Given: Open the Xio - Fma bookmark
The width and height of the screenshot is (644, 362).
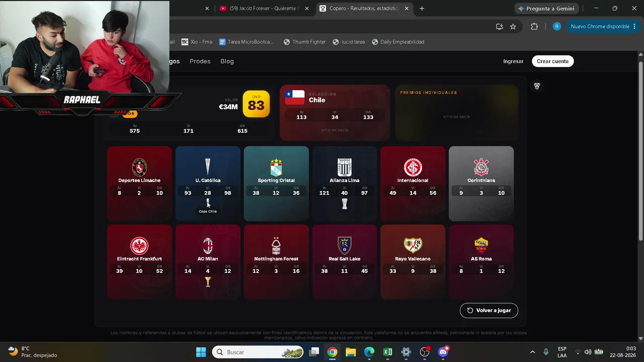Looking at the screenshot, I should 197,42.
